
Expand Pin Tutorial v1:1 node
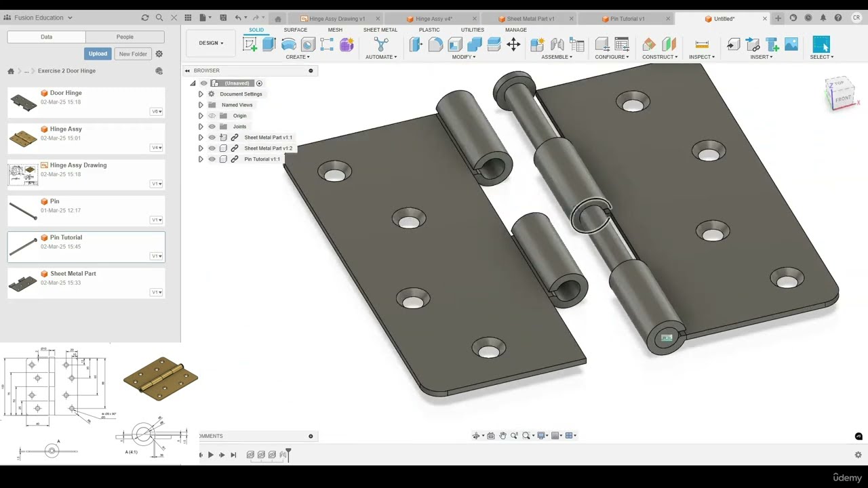tap(201, 159)
